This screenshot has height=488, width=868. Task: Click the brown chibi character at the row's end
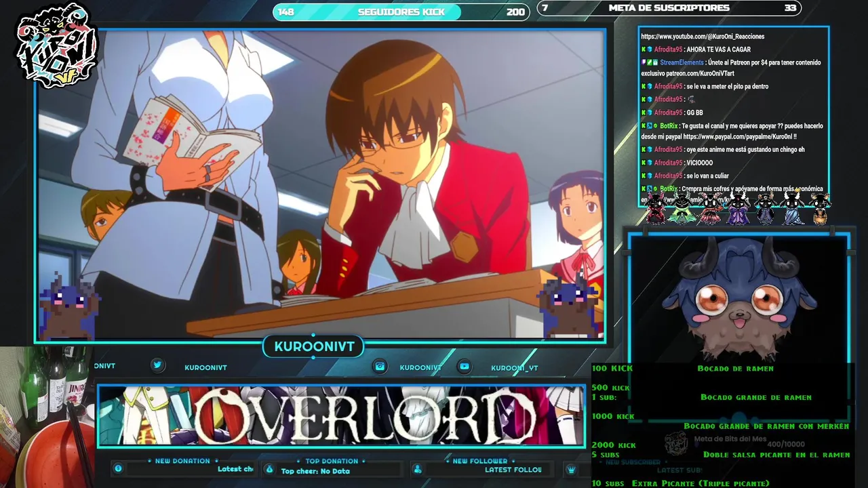[x=820, y=209]
